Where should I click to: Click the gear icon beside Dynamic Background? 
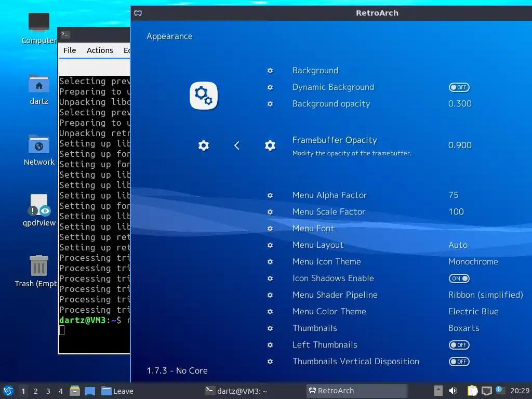pos(270,87)
